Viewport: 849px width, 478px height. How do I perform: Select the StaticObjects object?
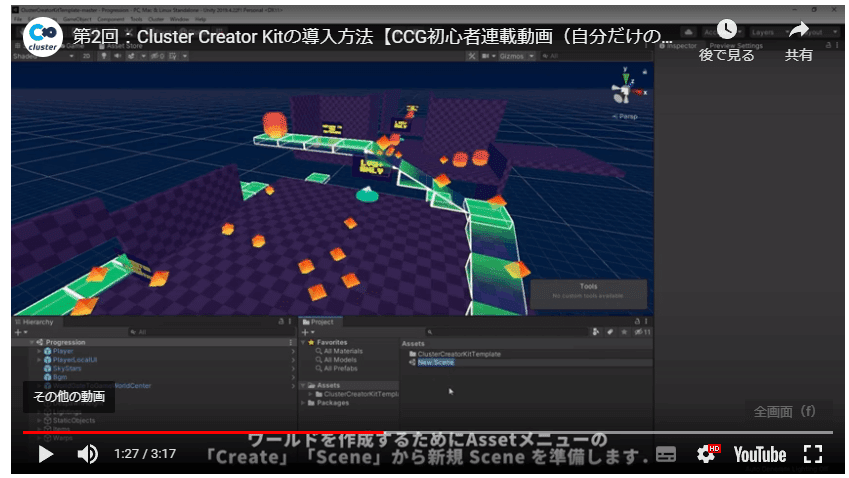(74, 421)
